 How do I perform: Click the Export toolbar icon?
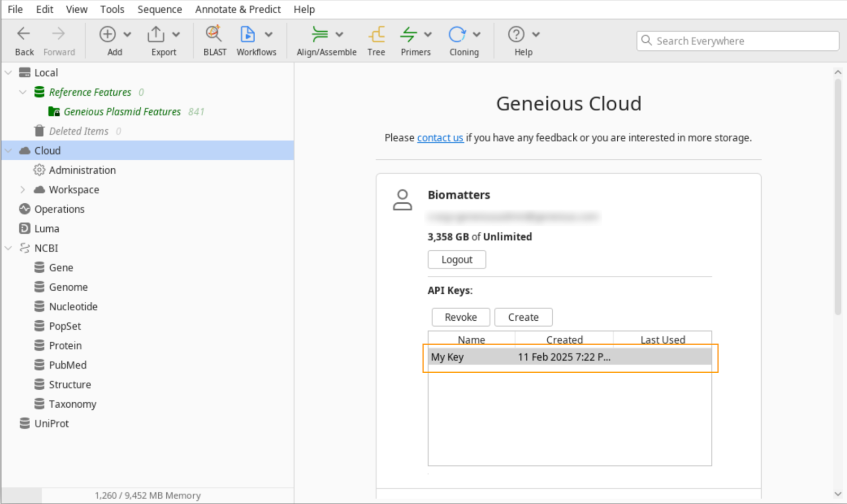pyautogui.click(x=156, y=35)
